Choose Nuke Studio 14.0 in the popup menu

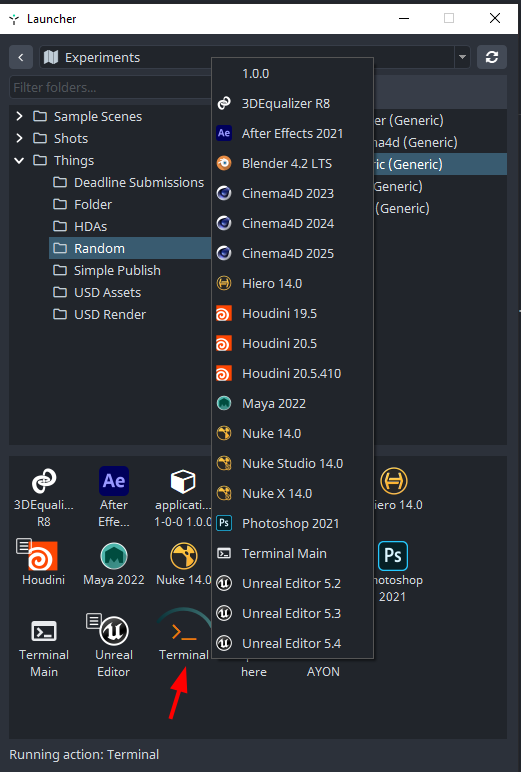[293, 464]
